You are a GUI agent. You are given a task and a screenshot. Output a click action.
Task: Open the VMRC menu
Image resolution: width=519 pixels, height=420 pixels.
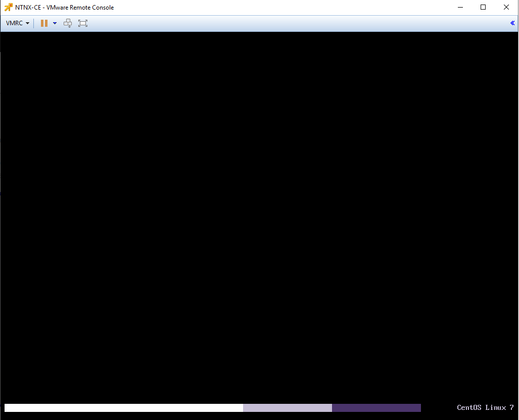coord(17,23)
